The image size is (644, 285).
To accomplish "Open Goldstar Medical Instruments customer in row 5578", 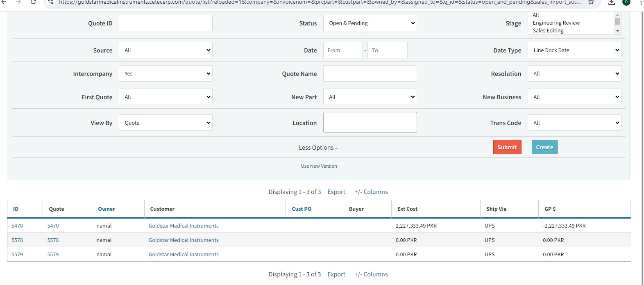I will click(x=184, y=240).
